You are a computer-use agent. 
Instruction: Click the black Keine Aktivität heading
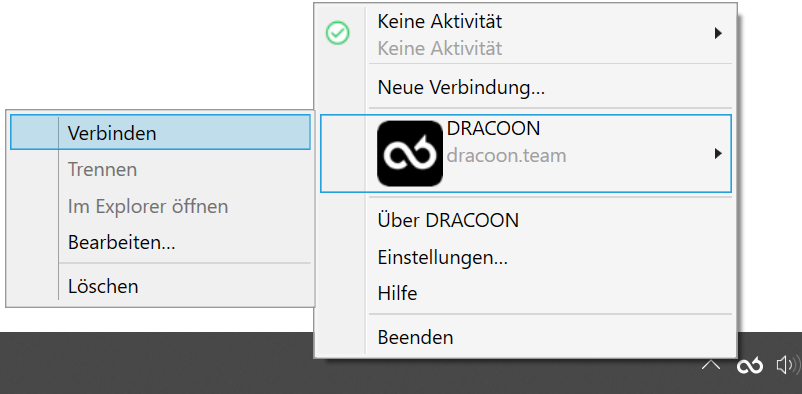pos(440,21)
